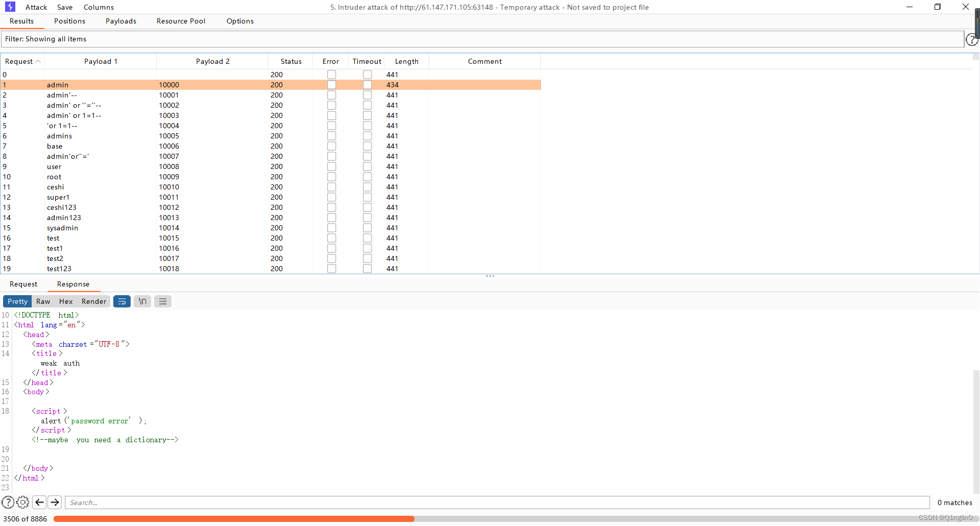The image size is (980, 526).
Task: Open the Columns menu
Action: click(x=99, y=7)
